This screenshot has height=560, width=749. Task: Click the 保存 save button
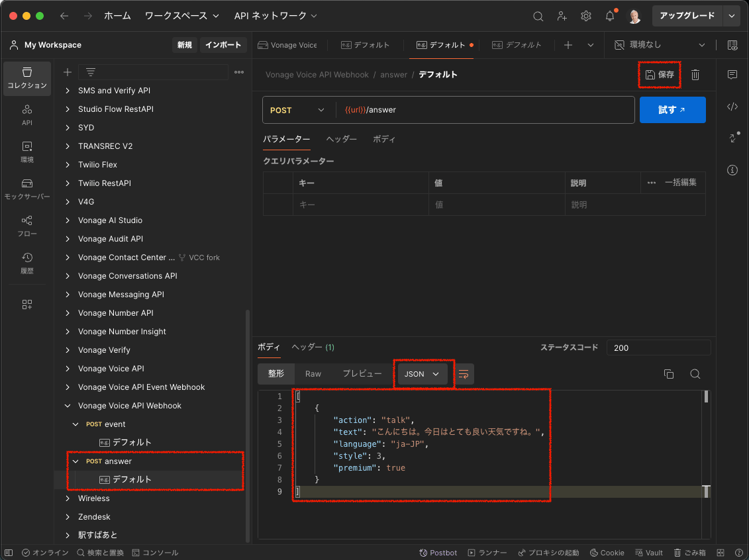(x=660, y=75)
